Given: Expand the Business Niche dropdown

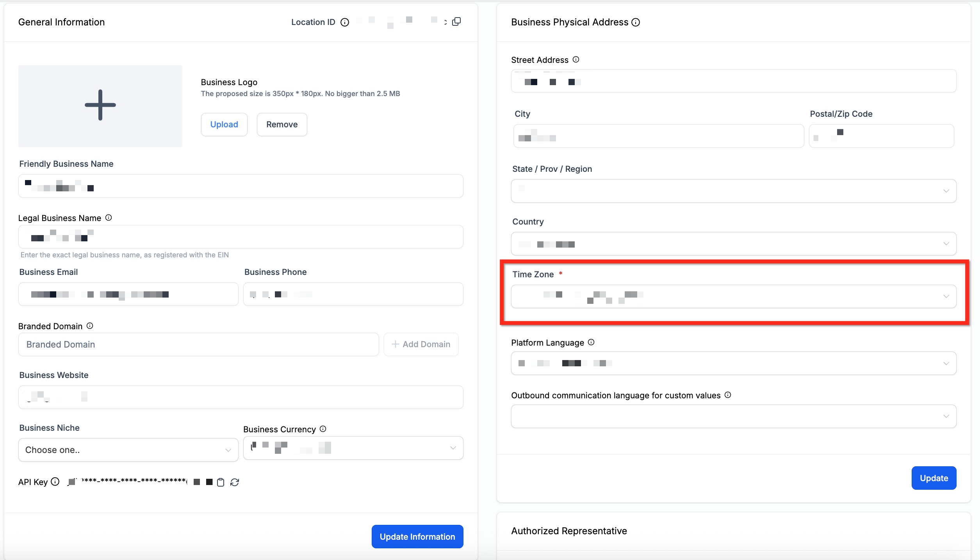Looking at the screenshot, I should (128, 450).
